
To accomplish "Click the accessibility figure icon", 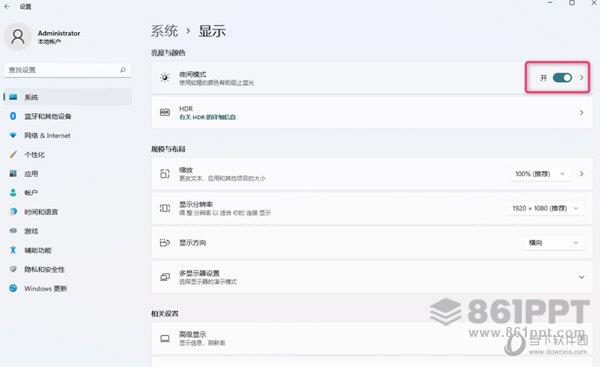I will pyautogui.click(x=13, y=250).
